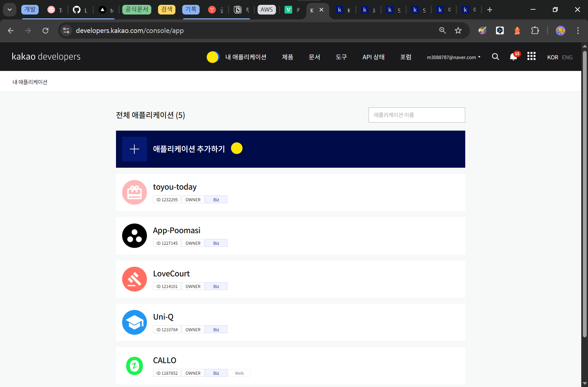
Task: Open the API 상태 menu
Action: click(373, 57)
